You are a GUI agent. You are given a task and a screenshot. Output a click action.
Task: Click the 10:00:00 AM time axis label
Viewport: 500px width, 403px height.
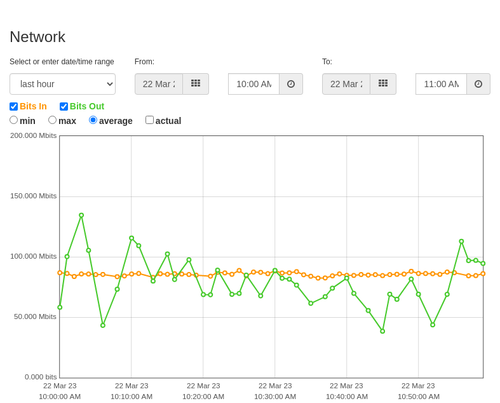pos(60,397)
